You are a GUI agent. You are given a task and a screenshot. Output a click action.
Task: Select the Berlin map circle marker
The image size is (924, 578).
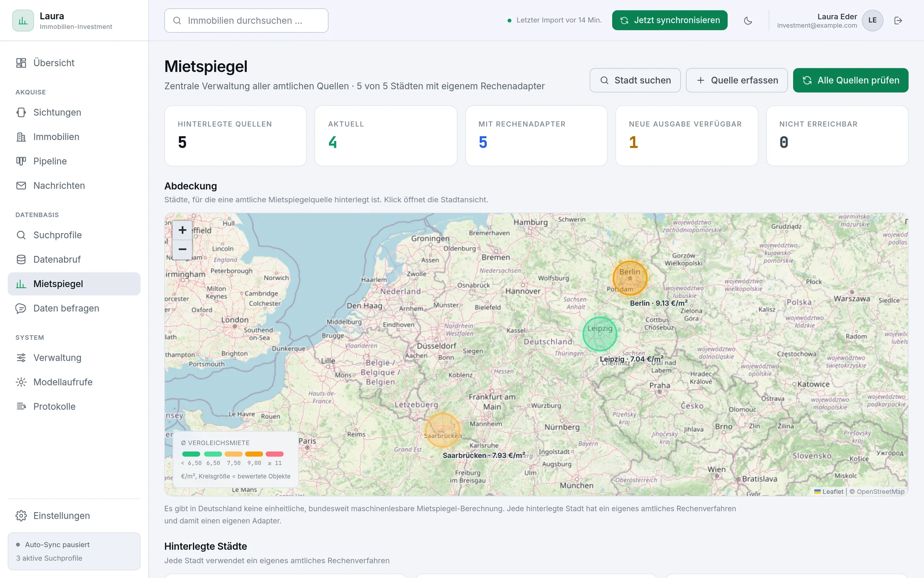click(630, 278)
